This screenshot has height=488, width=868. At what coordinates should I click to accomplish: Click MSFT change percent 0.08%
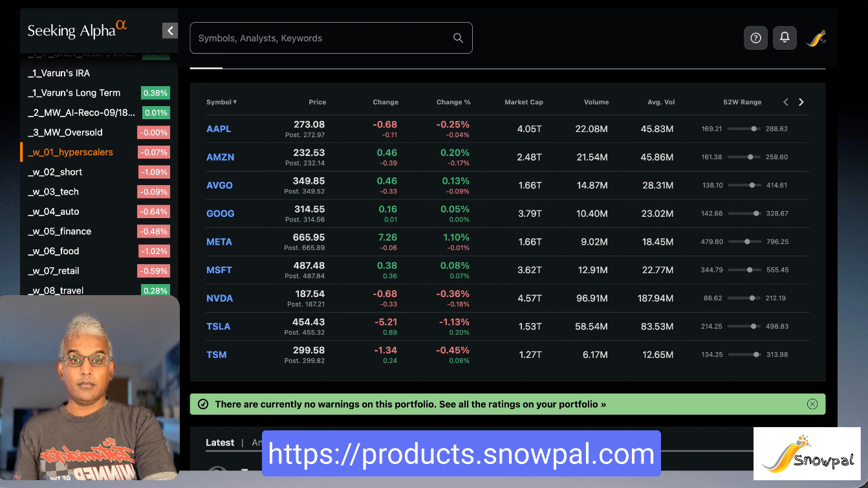[455, 265]
